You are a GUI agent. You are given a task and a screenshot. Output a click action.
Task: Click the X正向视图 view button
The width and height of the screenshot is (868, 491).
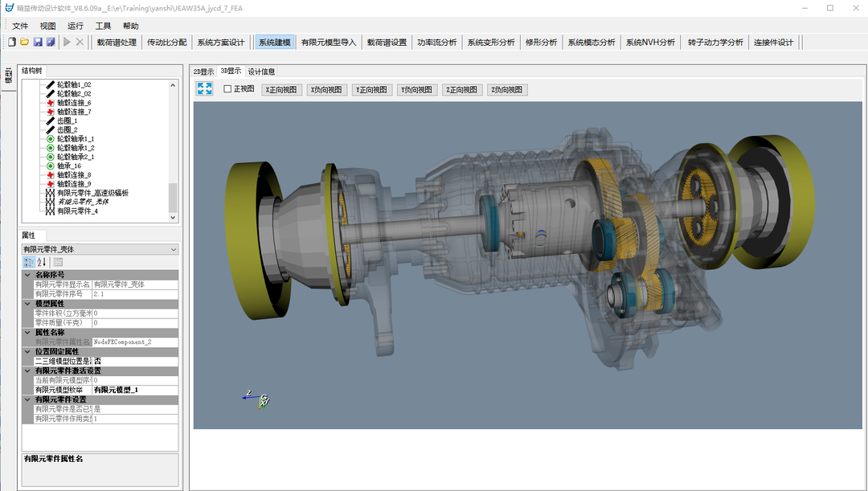[280, 90]
